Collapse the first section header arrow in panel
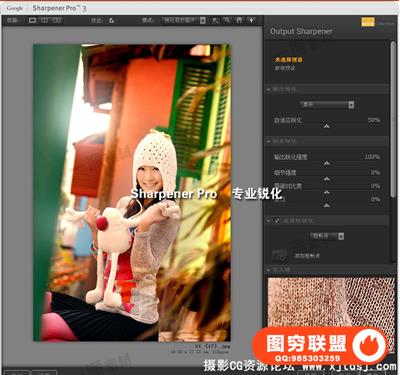Viewport: 400px width, 375px height. pyautogui.click(x=268, y=90)
